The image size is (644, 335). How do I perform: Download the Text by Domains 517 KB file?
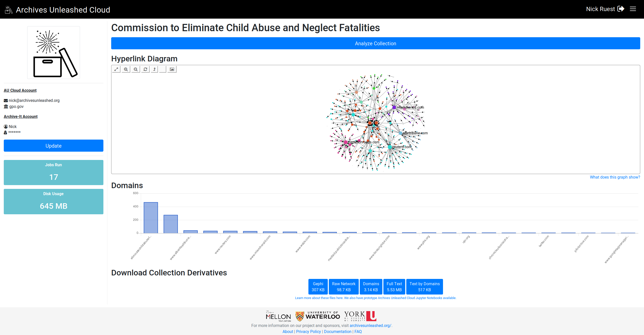coord(425,287)
